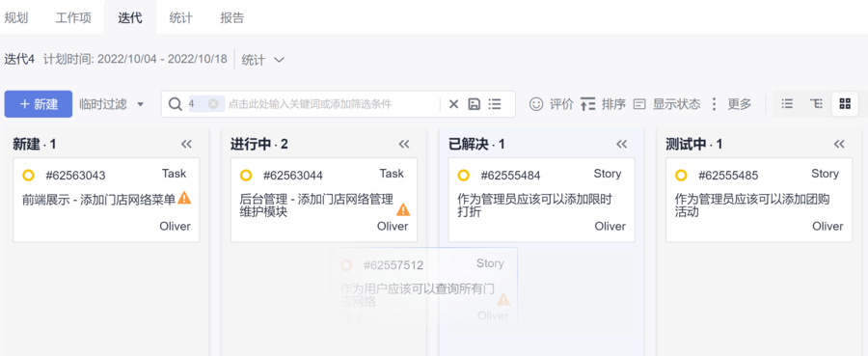Viewport: 868px width, 356px height.
Task: Clear search with the X icon
Action: pyautogui.click(x=453, y=104)
